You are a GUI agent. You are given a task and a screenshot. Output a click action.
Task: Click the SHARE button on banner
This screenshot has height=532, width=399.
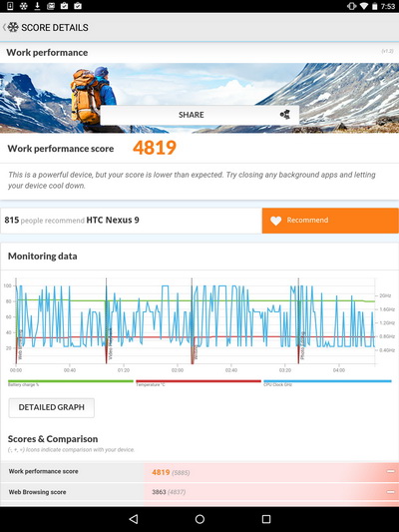[199, 115]
